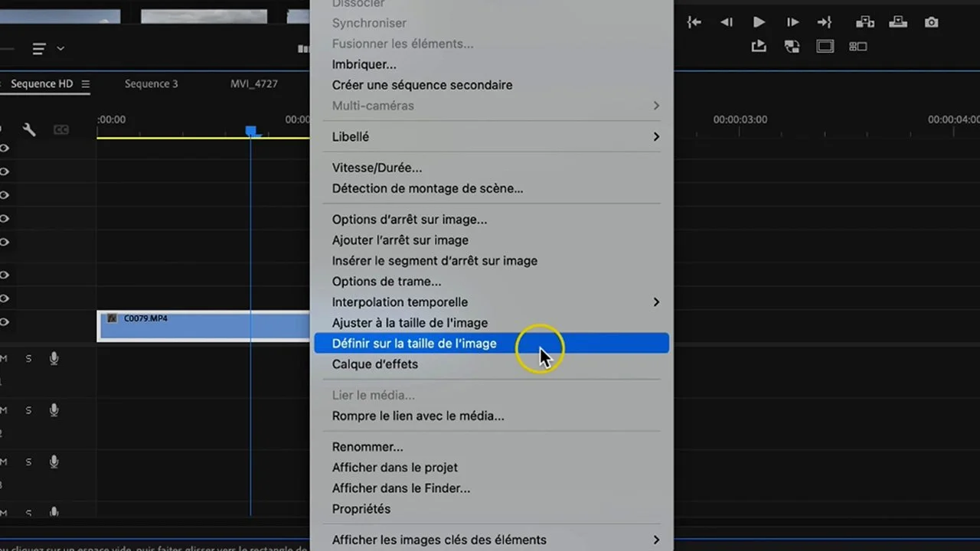Image resolution: width=980 pixels, height=551 pixels.
Task: Toggle eye visibility on the C0079.MP4 track
Action: pos(4,322)
